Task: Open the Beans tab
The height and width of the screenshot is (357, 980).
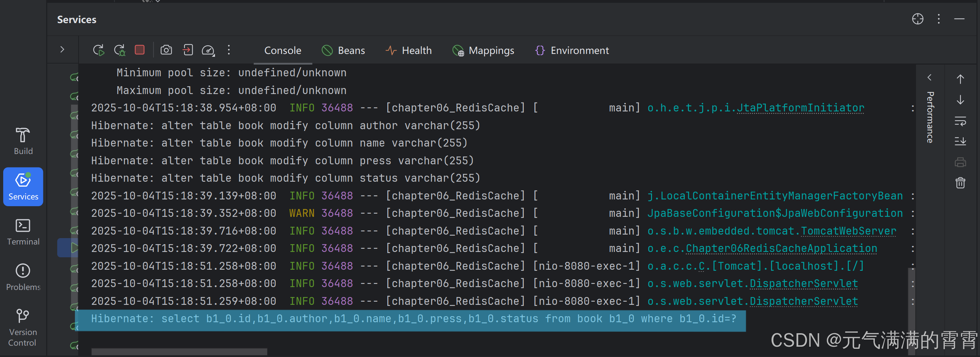Action: point(343,50)
